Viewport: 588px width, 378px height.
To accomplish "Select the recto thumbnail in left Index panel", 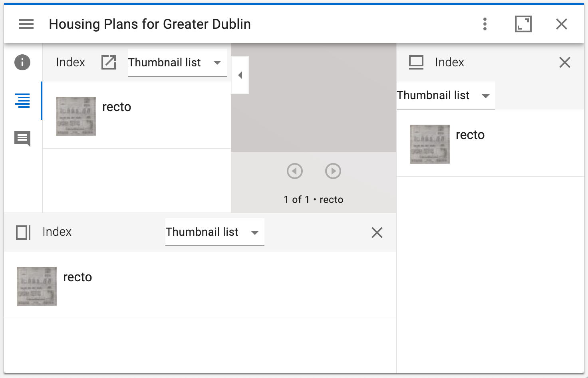I will click(75, 116).
